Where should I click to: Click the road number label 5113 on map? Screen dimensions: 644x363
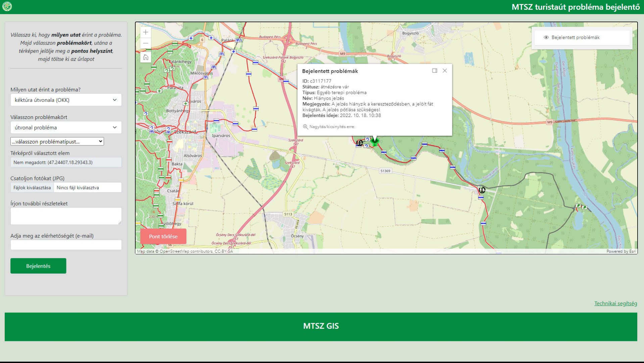[x=288, y=214]
